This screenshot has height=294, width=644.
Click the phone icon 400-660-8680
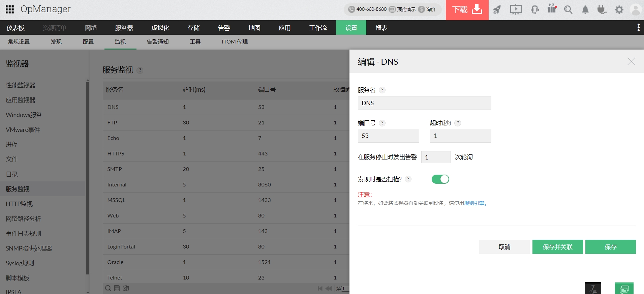(x=351, y=9)
